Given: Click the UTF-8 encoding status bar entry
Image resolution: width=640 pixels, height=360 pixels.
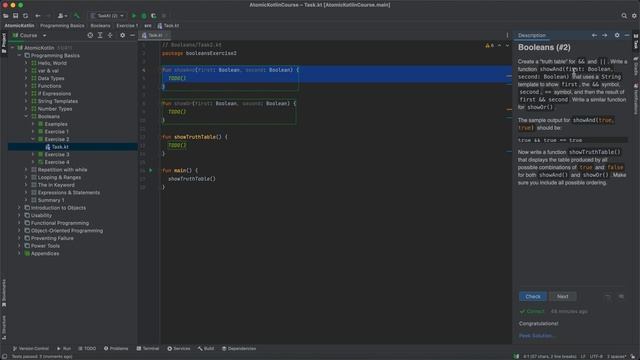Looking at the screenshot, I should pos(596,356).
